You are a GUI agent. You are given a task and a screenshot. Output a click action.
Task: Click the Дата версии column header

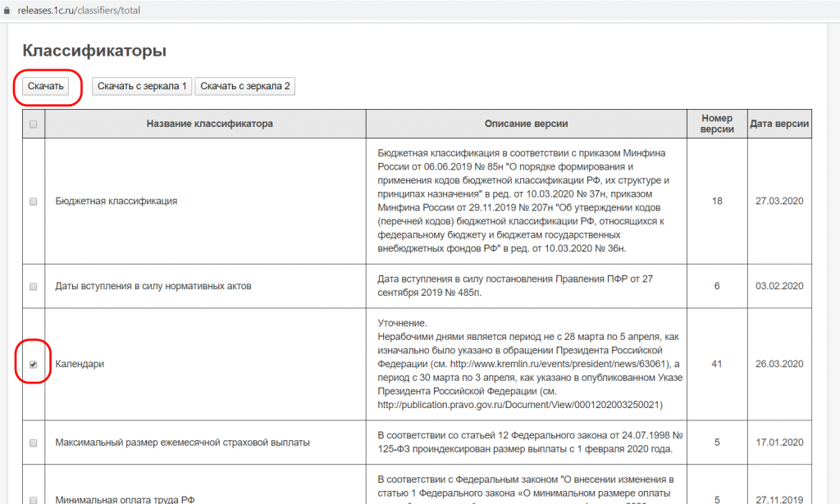pos(779,124)
